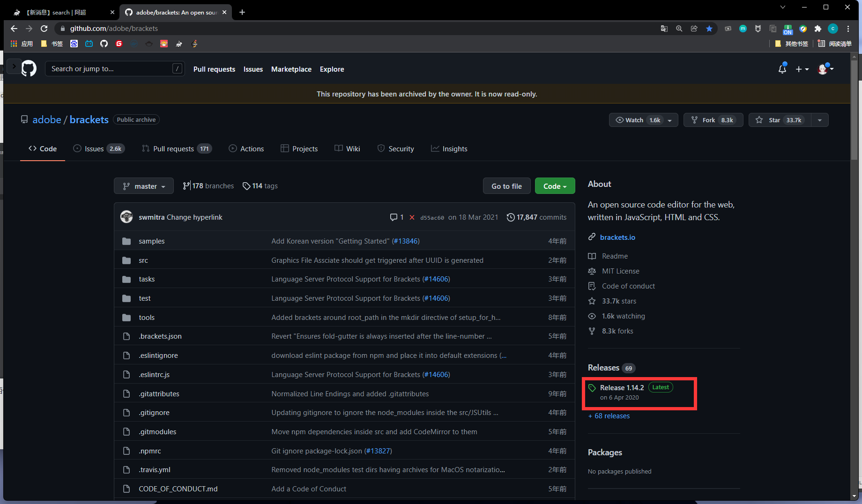Open the Code of conduct link in About
The height and width of the screenshot is (504, 862).
(x=628, y=286)
